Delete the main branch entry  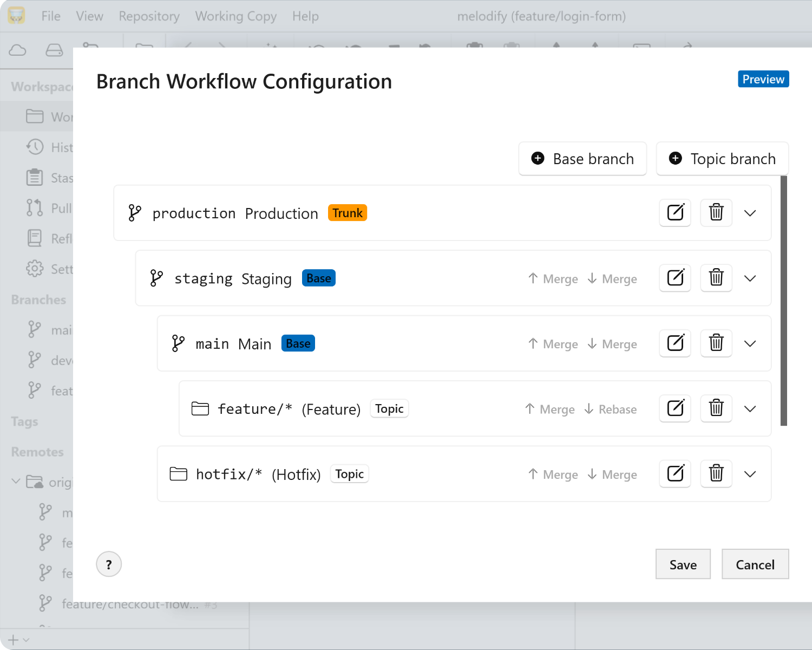click(716, 343)
